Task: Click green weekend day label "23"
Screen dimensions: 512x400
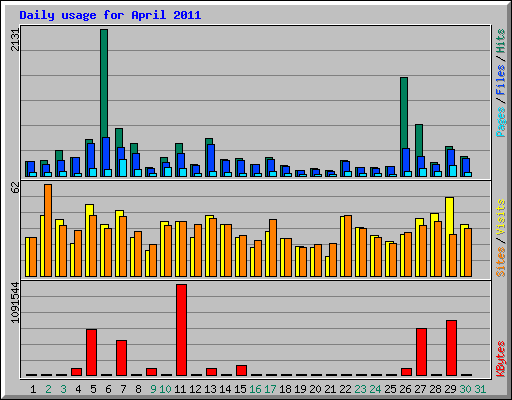Action: [360, 389]
